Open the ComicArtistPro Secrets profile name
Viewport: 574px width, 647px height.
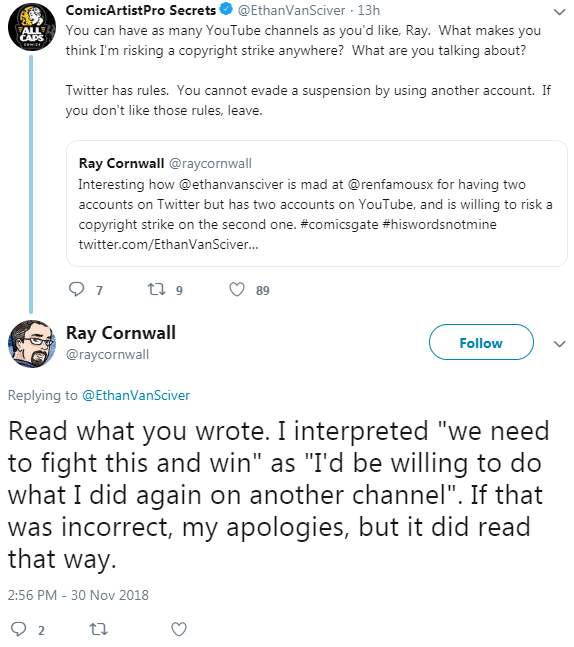pos(141,10)
